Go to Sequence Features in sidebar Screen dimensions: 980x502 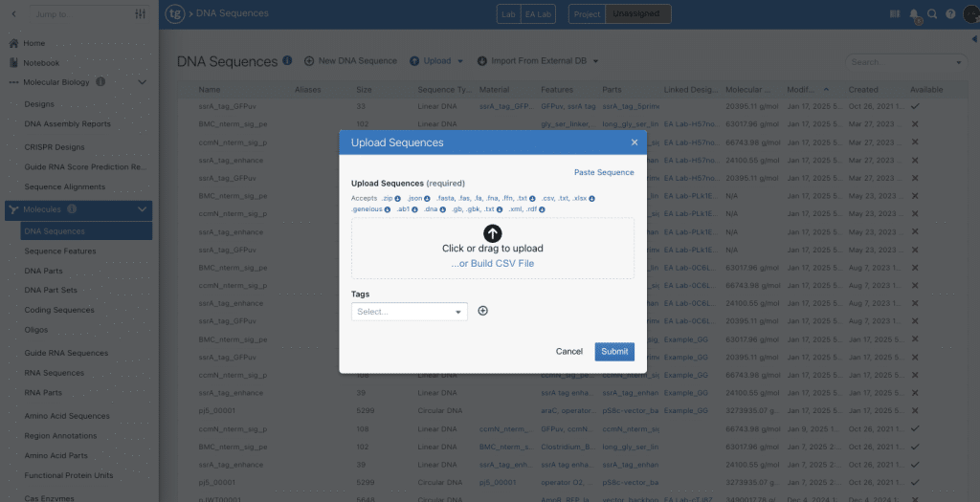tap(59, 251)
